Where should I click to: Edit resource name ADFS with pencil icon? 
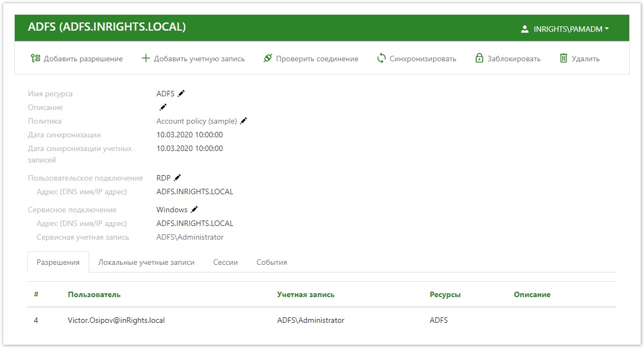coord(181,93)
